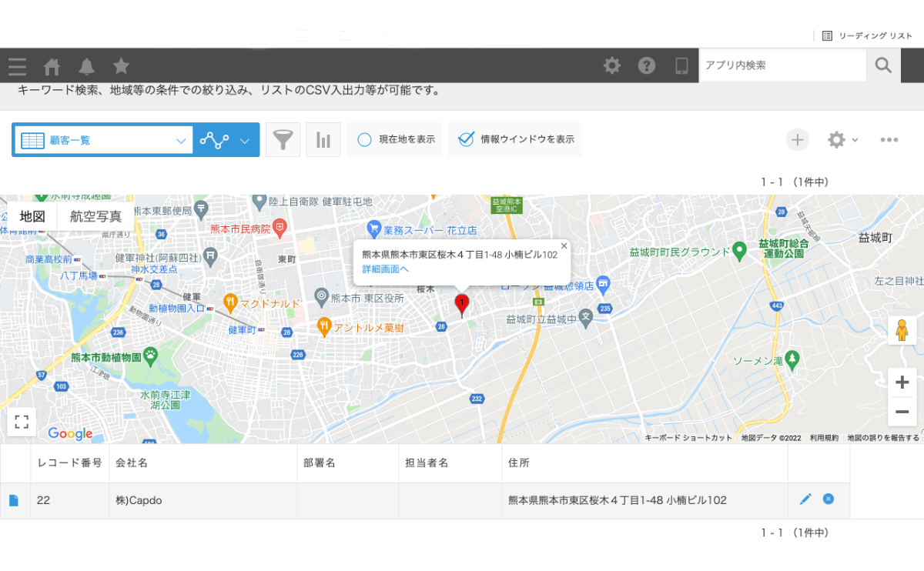The height and width of the screenshot is (571, 924).
Task: Open record 22 detail file icon
Action: [14, 500]
